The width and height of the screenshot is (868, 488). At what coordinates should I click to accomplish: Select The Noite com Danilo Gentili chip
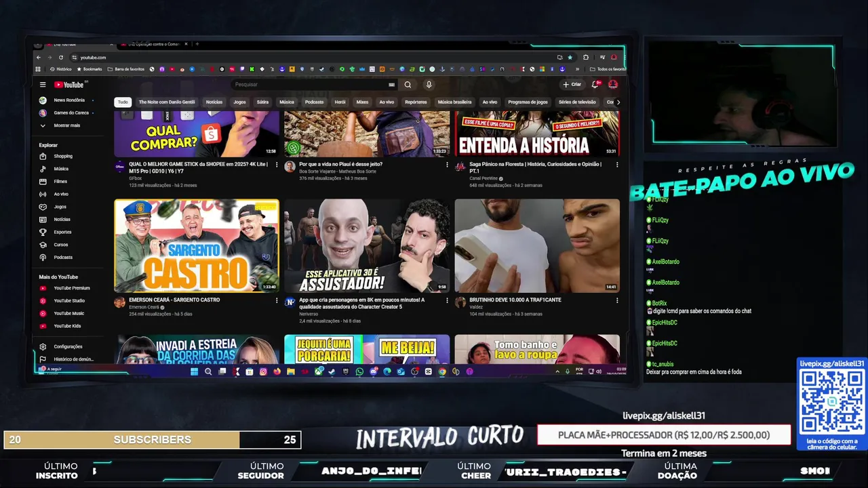[167, 102]
